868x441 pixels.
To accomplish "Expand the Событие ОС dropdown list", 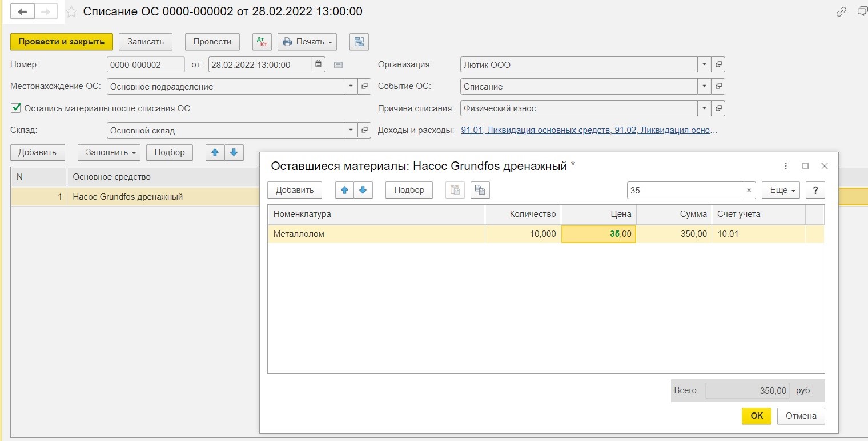I will pos(704,87).
